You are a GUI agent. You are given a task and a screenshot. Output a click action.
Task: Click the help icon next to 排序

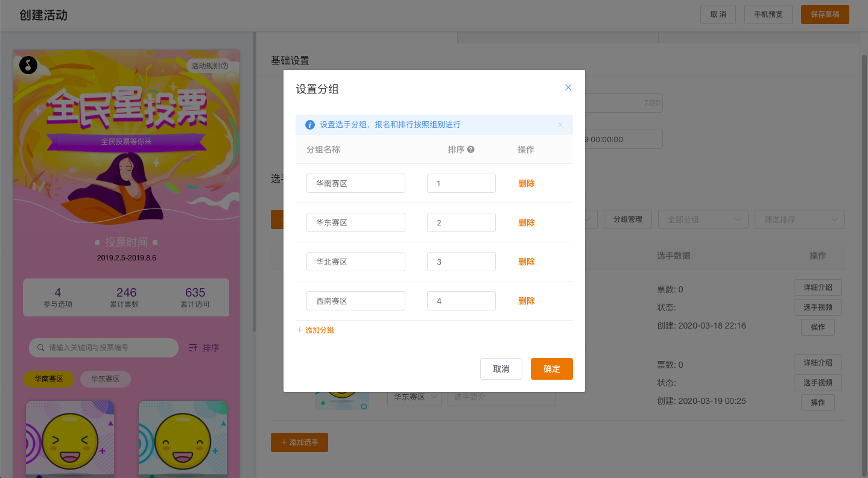pos(471,149)
